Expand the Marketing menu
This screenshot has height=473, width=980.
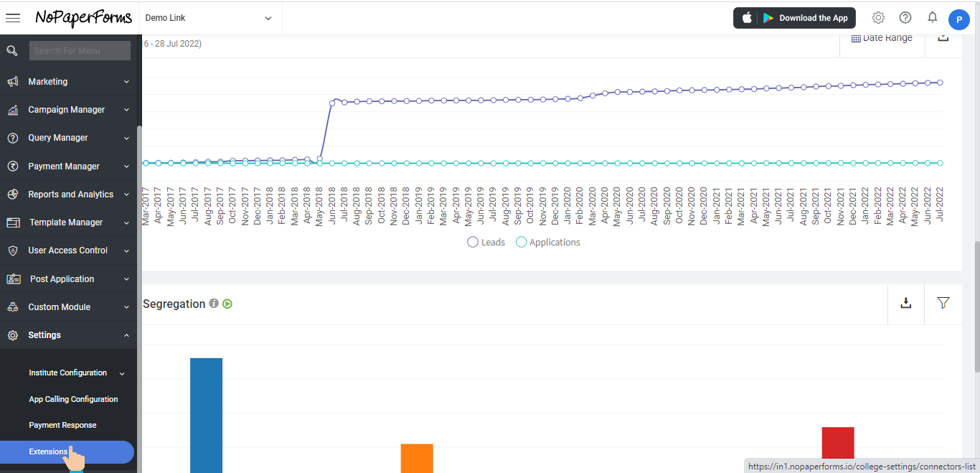pos(68,82)
